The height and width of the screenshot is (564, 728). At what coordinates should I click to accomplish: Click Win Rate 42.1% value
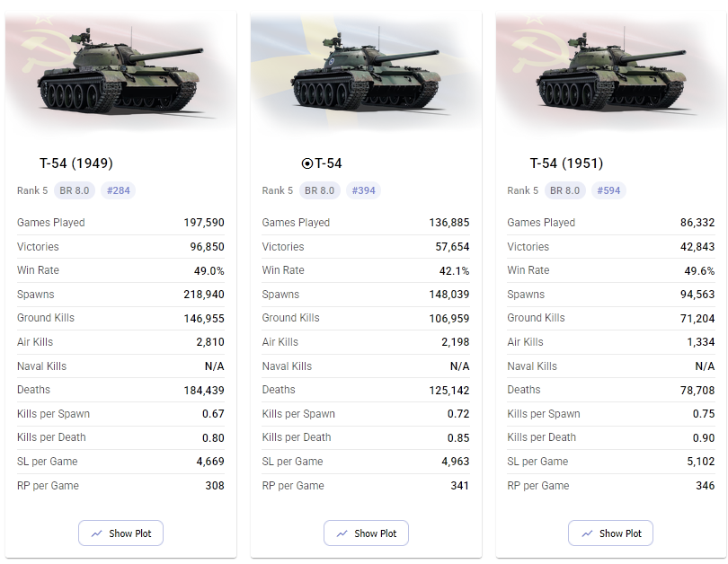click(454, 271)
